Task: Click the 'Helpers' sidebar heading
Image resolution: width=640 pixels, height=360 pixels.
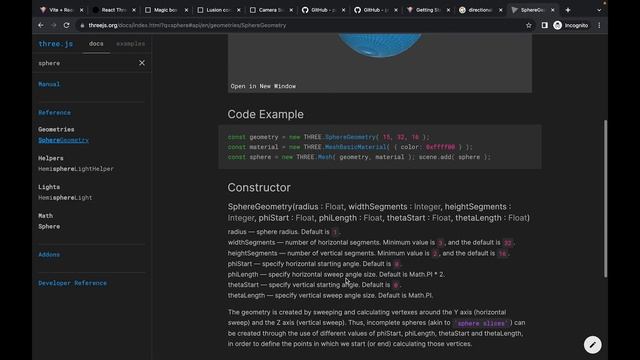Action: point(51,158)
